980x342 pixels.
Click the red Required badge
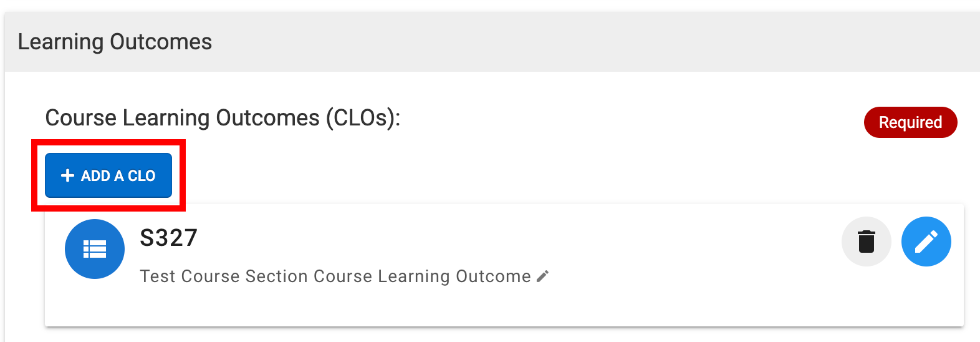tap(910, 122)
